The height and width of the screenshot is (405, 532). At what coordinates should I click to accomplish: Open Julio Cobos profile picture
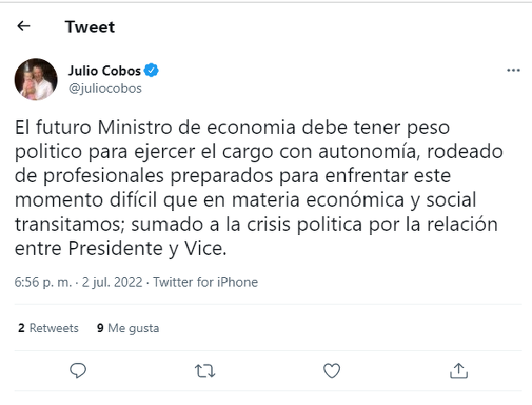[36, 79]
